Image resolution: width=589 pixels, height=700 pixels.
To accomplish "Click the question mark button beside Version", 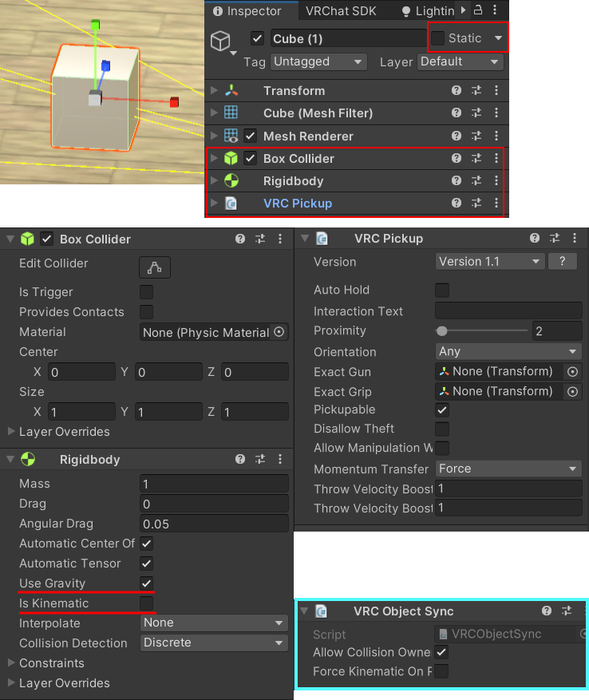I will [x=563, y=261].
